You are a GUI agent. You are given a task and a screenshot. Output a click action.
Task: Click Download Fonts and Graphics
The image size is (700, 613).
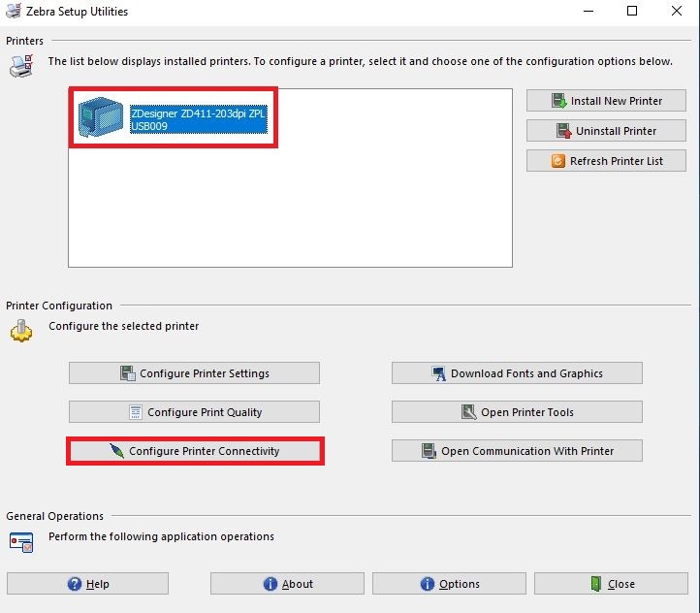pos(517,373)
